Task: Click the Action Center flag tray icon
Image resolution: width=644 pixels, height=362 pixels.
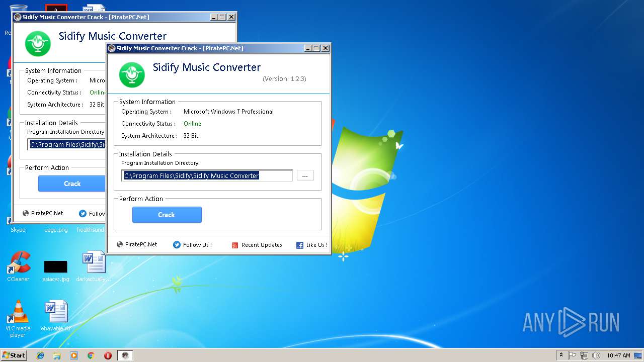Action: click(x=572, y=355)
